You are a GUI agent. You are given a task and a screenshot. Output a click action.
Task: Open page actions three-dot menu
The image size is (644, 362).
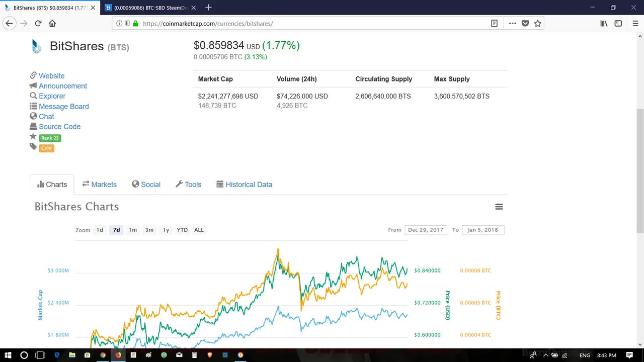[512, 23]
